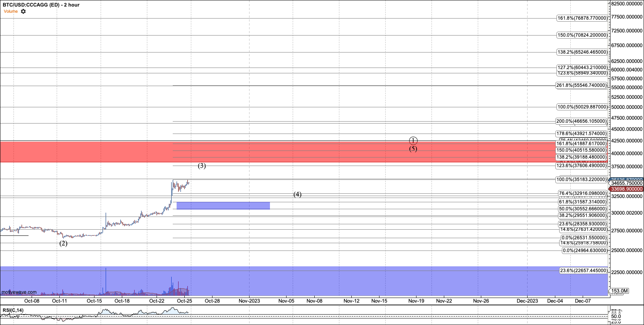Click current price tag 34655.750000
Viewport: 644px width, 325px height.
[x=627, y=183]
